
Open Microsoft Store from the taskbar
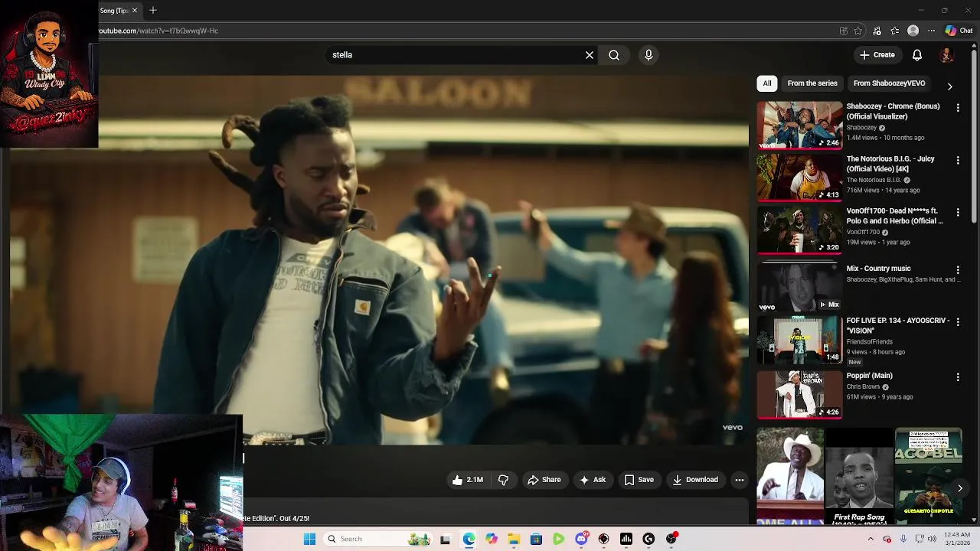coord(536,539)
